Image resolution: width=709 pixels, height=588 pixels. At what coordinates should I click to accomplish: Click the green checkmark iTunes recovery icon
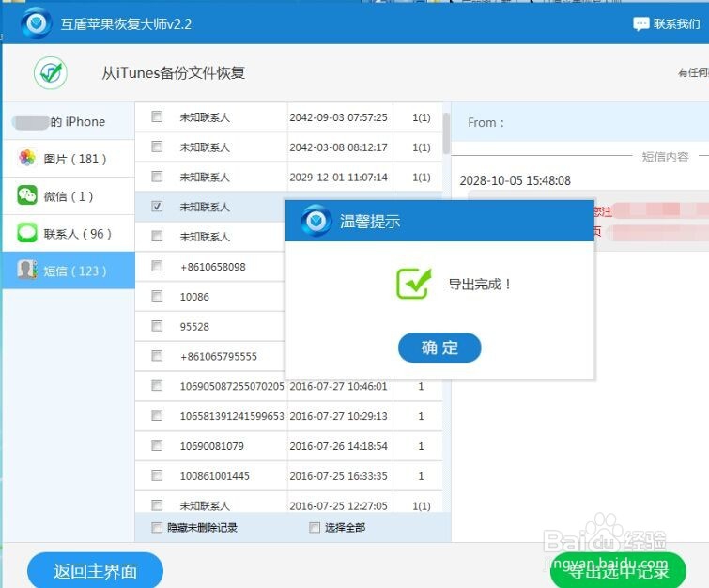click(51, 73)
